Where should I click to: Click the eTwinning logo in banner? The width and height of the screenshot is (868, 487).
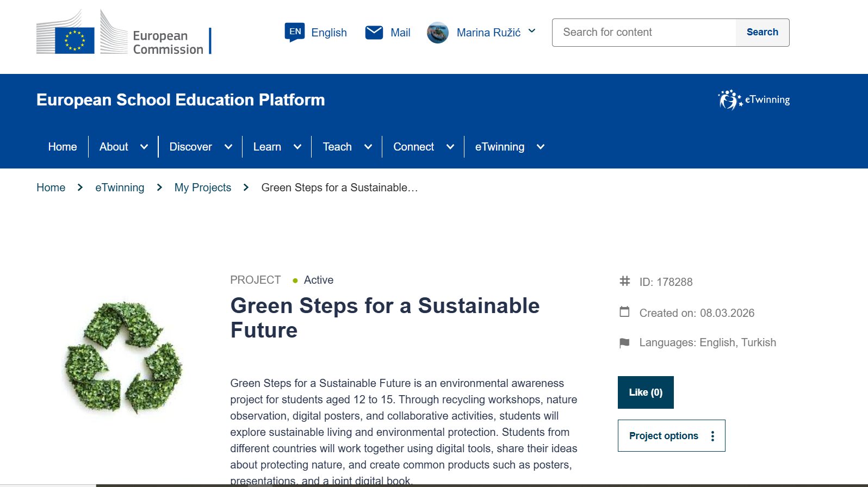[754, 100]
